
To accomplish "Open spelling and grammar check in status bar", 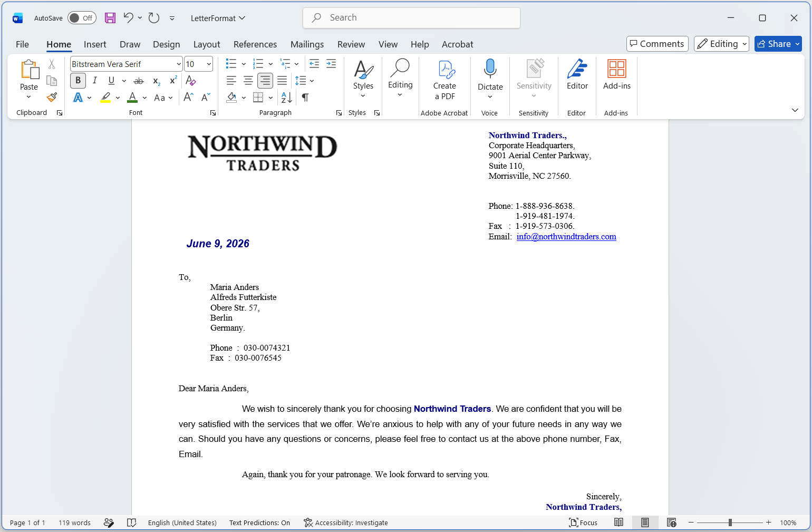I will [x=132, y=523].
